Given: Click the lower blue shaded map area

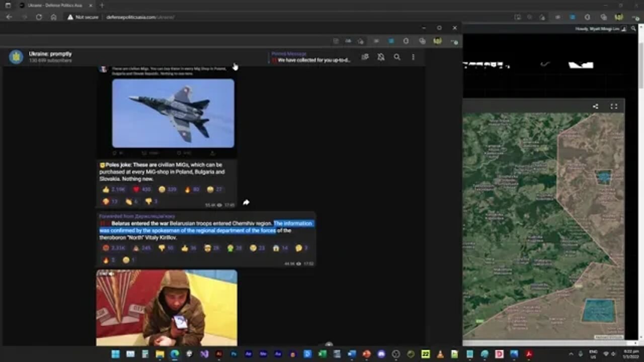Looking at the screenshot, I should point(598,310).
